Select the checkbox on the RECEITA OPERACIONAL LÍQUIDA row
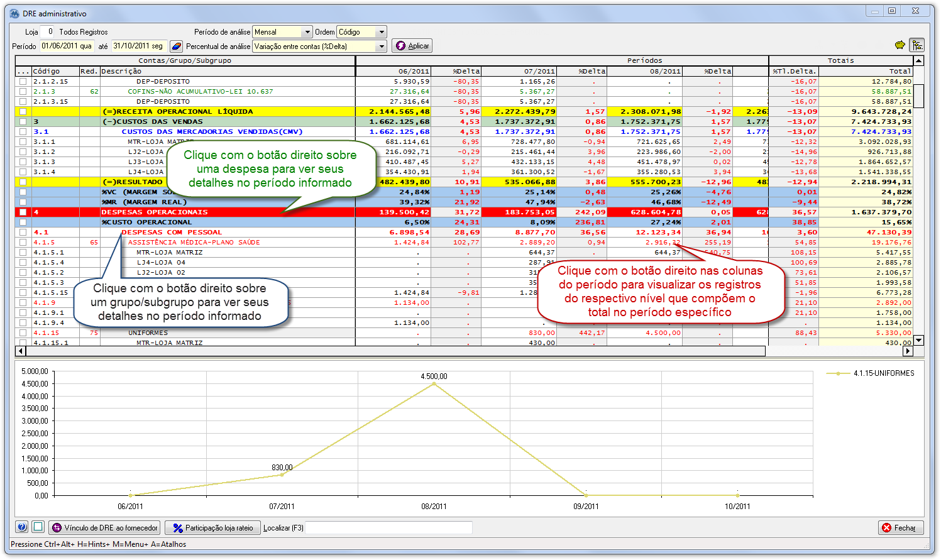941x560 pixels. (23, 112)
